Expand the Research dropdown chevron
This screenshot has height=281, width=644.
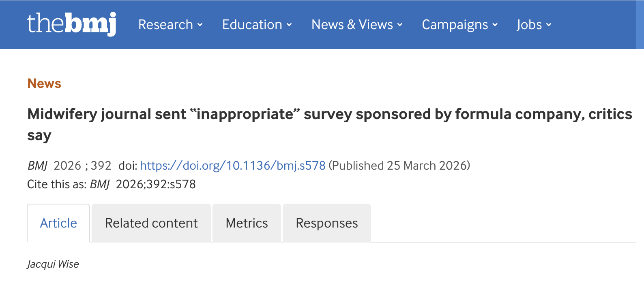point(200,25)
